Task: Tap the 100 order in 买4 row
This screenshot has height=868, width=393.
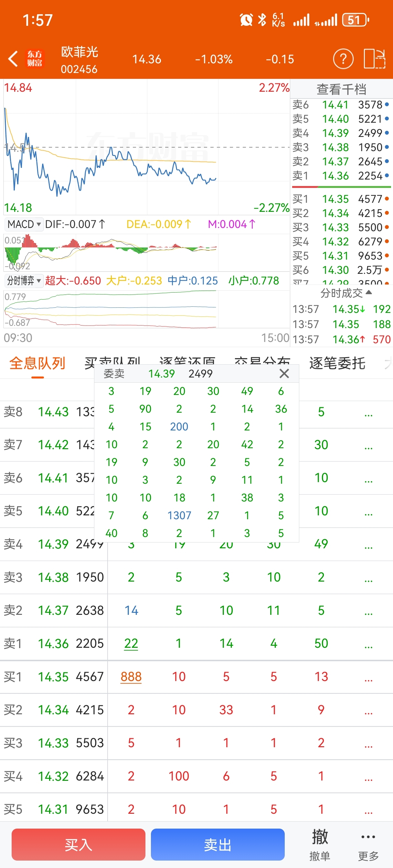Action: click(x=178, y=776)
